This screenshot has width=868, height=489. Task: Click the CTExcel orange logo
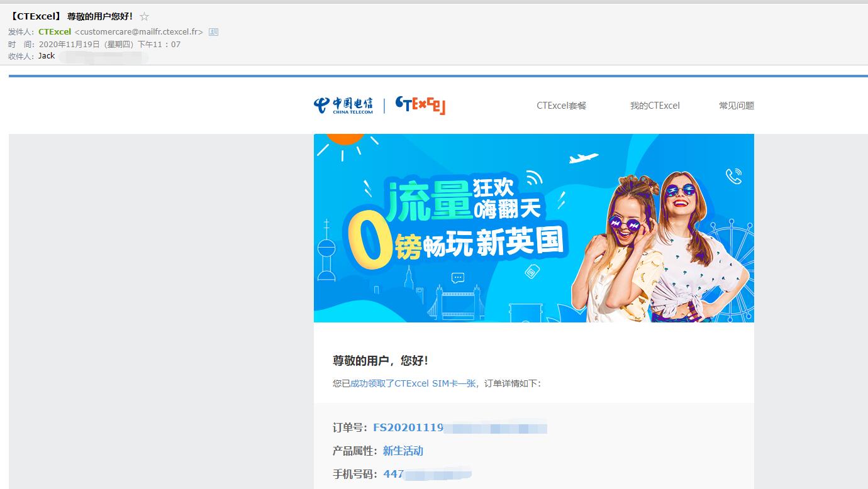420,106
